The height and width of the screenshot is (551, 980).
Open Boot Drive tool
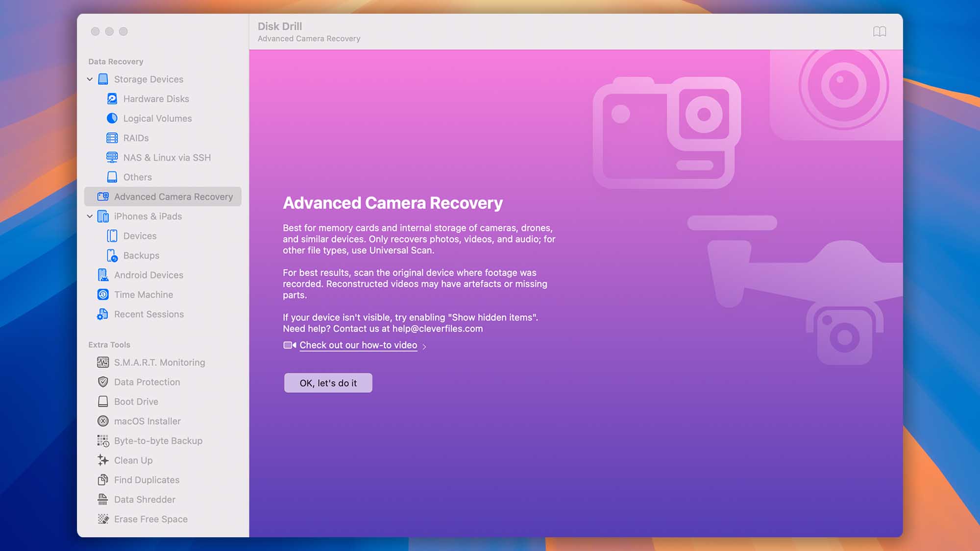(x=163, y=402)
